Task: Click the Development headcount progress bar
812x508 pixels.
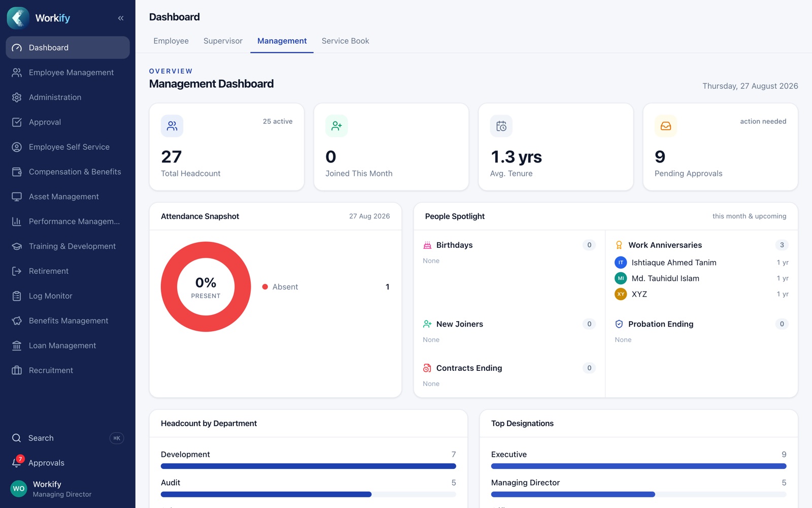Action: click(x=309, y=466)
